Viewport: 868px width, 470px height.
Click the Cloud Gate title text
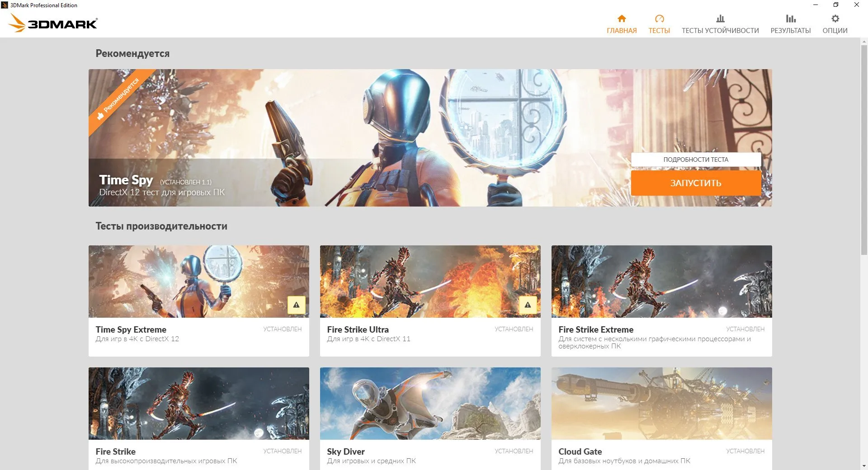point(580,451)
